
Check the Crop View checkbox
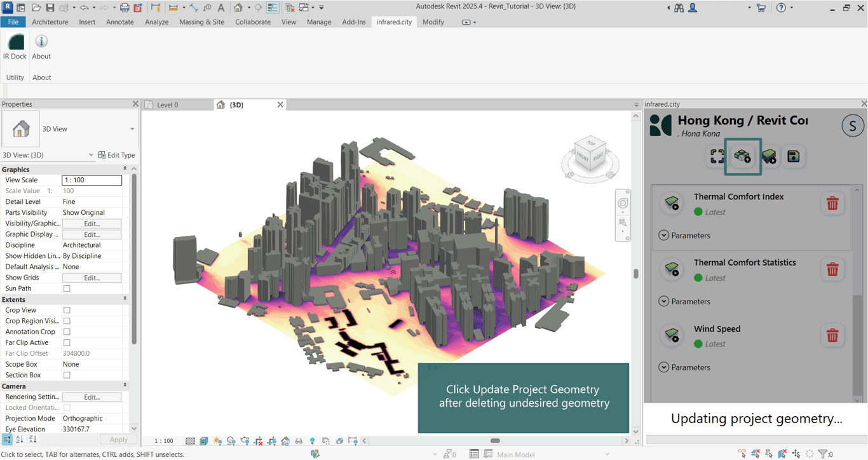(67, 311)
